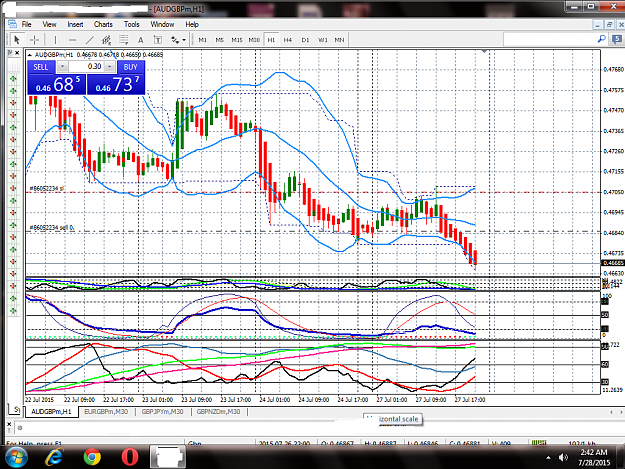Select the Cursor pointer tool
This screenshot has width=625, height=469.
pos(17,40)
